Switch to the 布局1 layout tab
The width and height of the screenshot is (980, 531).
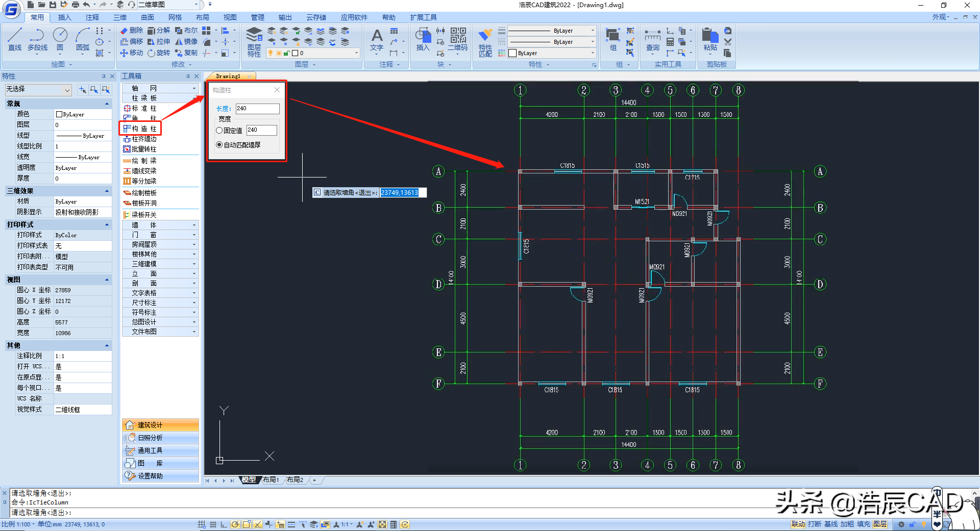pyautogui.click(x=271, y=480)
